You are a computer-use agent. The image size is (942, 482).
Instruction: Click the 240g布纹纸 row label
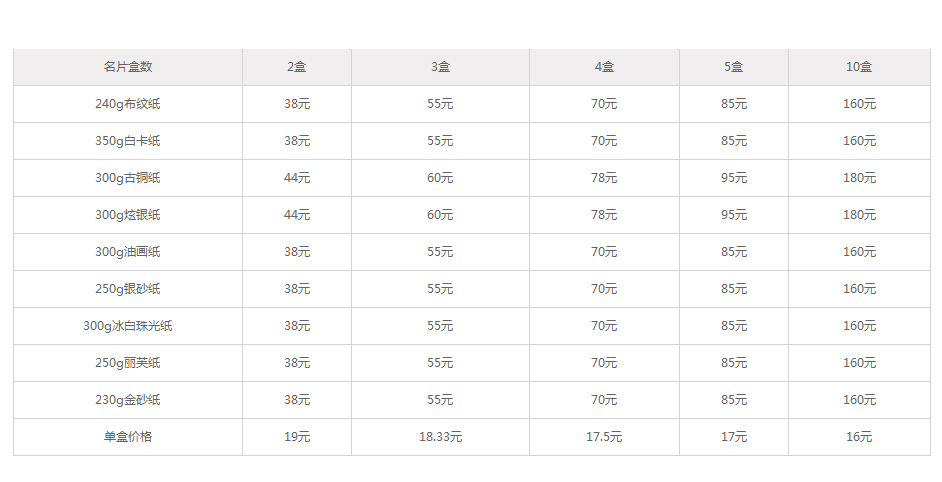click(x=128, y=104)
